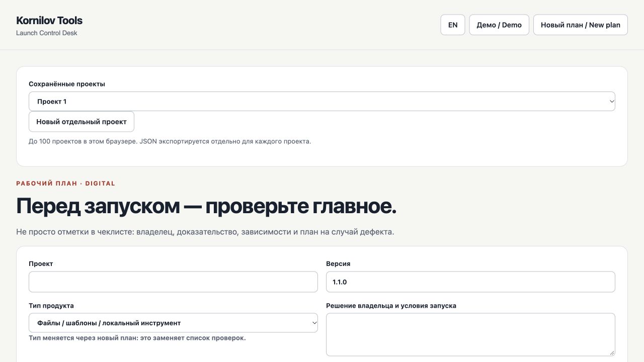Open the Сохранённые проекты dropdown
This screenshot has width=644, height=362.
coord(322,101)
